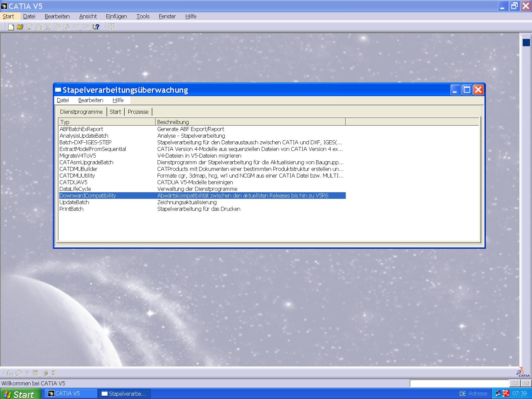Click the f(x) formula icon

coord(10,373)
